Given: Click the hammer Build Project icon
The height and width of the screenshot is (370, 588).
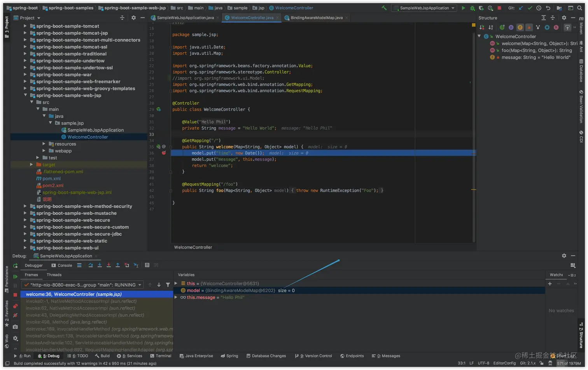Looking at the screenshot, I should [x=384, y=8].
